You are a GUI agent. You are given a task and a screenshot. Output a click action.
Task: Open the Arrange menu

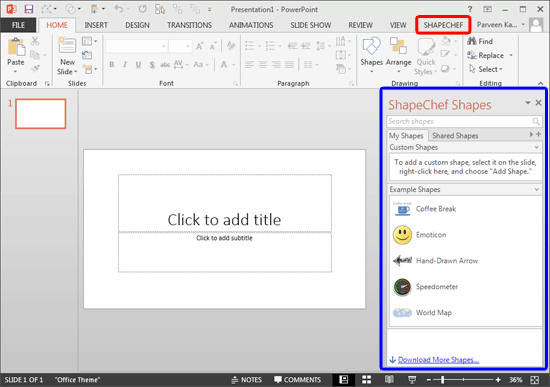click(x=398, y=55)
